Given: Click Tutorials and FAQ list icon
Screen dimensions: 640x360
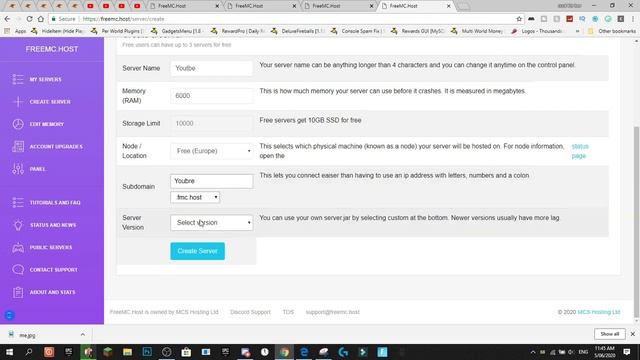Looking at the screenshot, I should [x=18, y=202].
